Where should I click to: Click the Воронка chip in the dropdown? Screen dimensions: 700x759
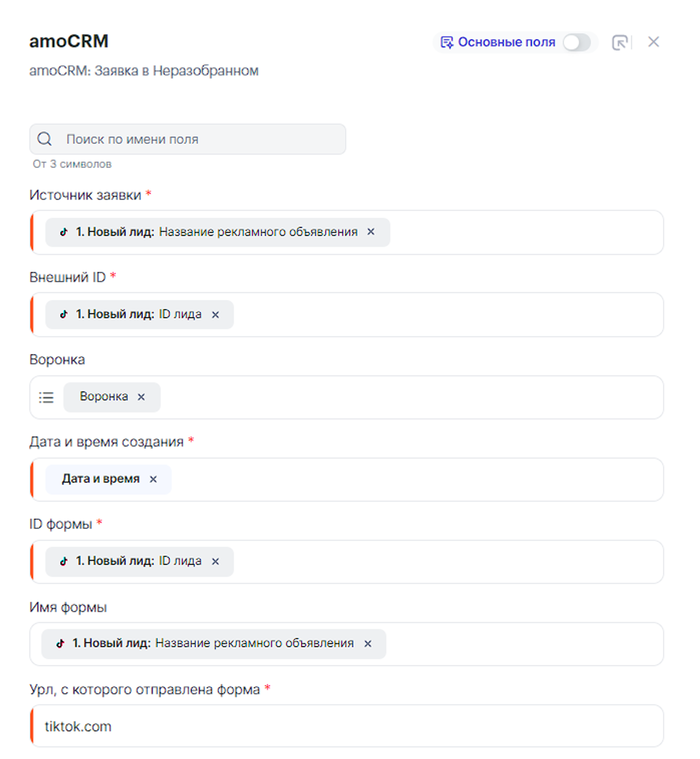pos(103,397)
